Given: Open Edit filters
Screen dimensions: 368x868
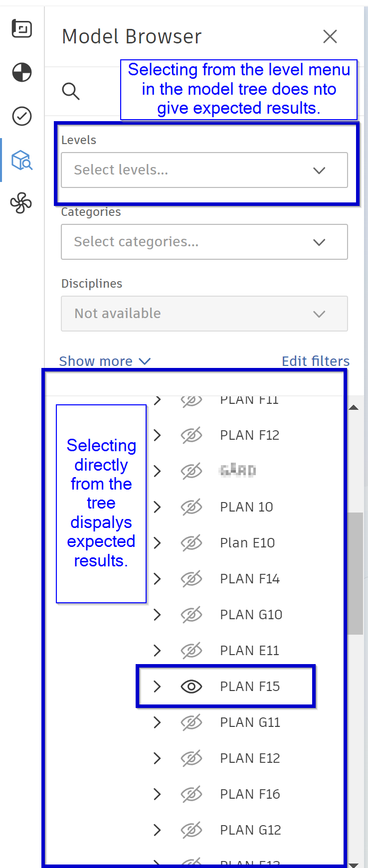Looking at the screenshot, I should click(x=316, y=360).
